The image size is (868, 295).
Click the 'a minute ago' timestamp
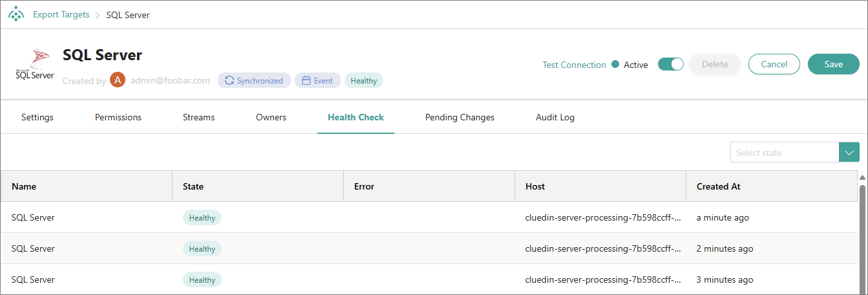723,218
